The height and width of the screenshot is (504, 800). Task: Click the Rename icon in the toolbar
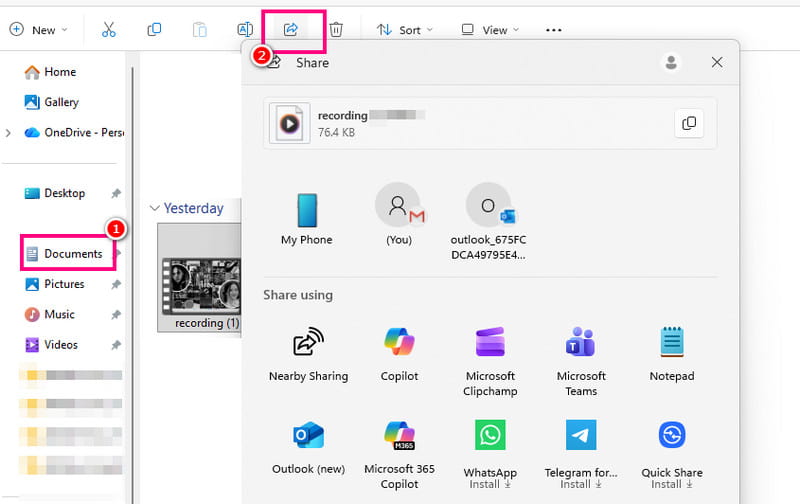244,30
